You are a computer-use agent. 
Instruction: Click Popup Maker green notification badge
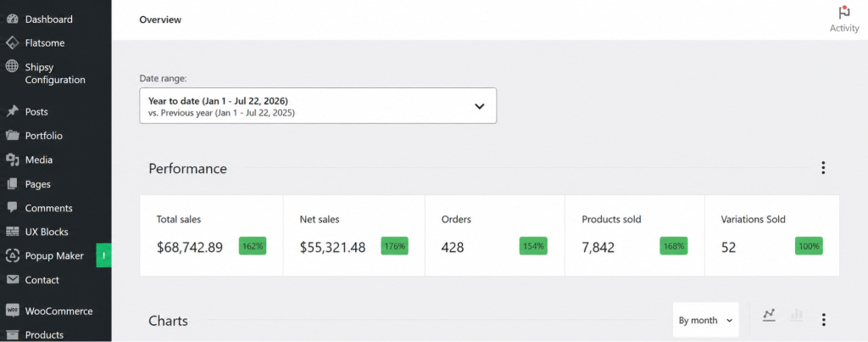point(103,255)
